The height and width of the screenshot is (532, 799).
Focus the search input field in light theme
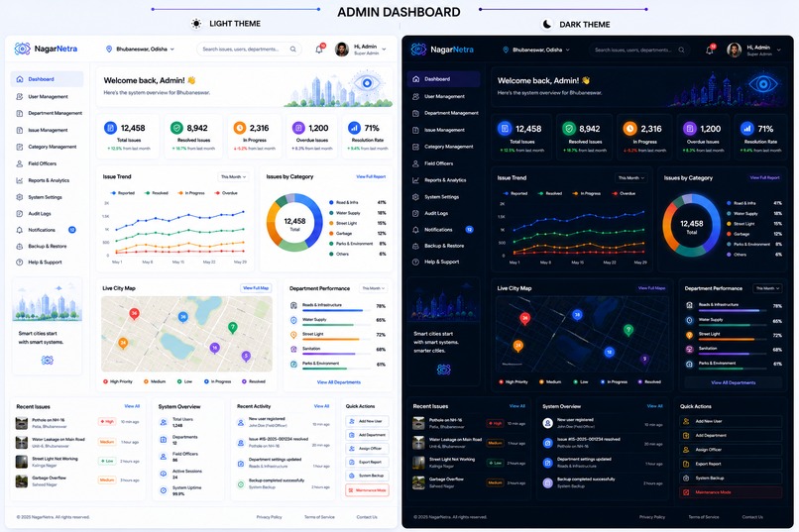coord(249,49)
